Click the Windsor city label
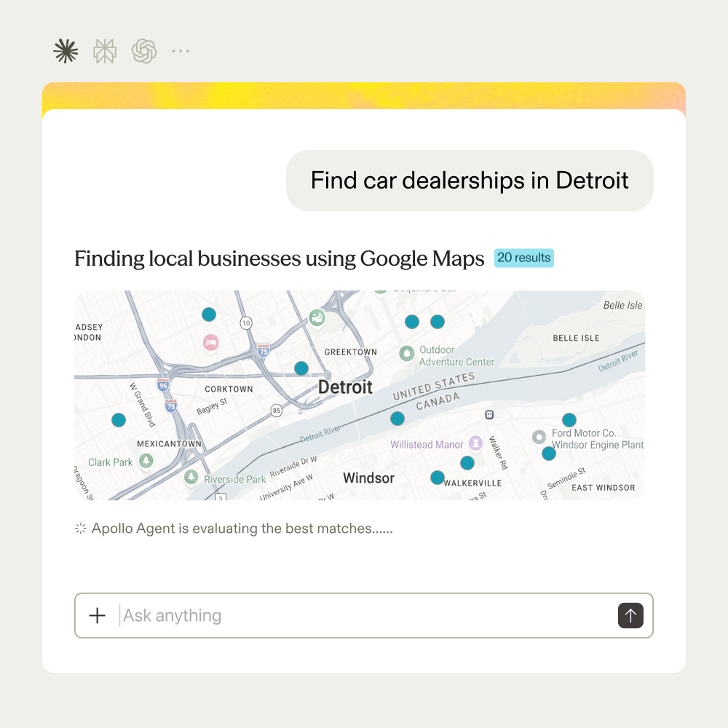Image resolution: width=728 pixels, height=728 pixels. click(x=368, y=478)
